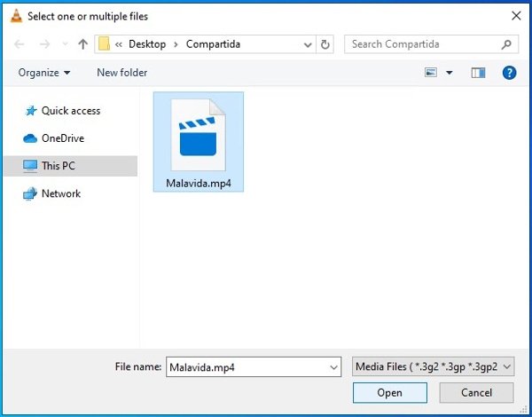
Task: Click the Cancel button
Action: point(476,393)
